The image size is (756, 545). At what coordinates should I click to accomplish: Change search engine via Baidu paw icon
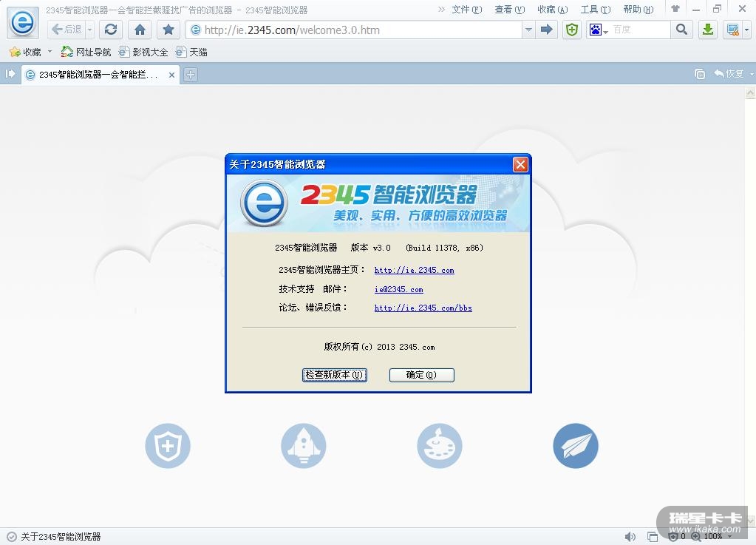point(598,30)
